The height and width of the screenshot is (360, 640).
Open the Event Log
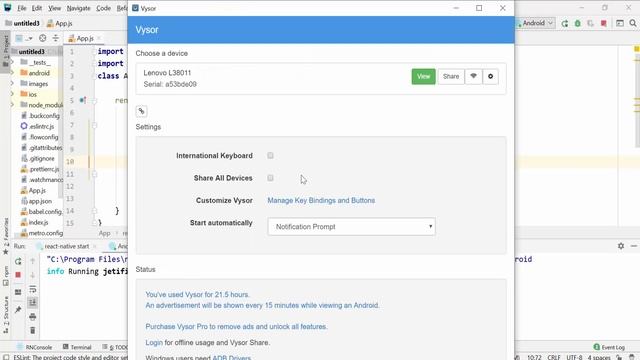pos(609,347)
